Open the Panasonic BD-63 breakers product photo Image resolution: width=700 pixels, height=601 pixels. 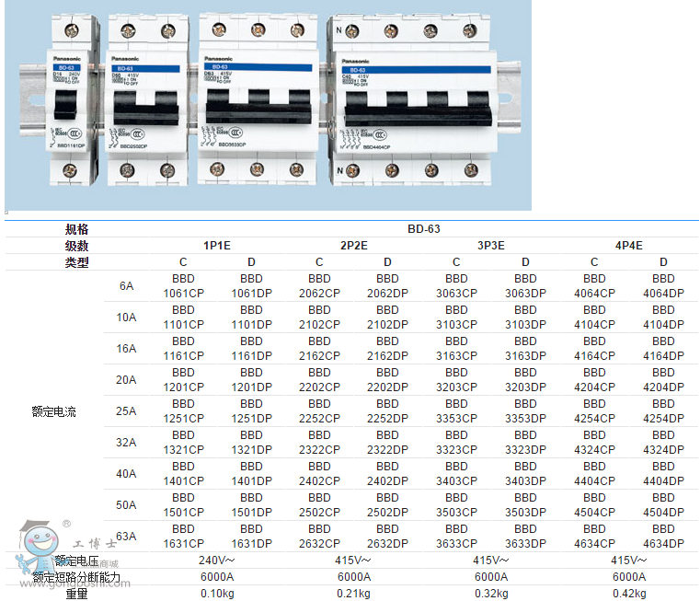click(x=268, y=105)
